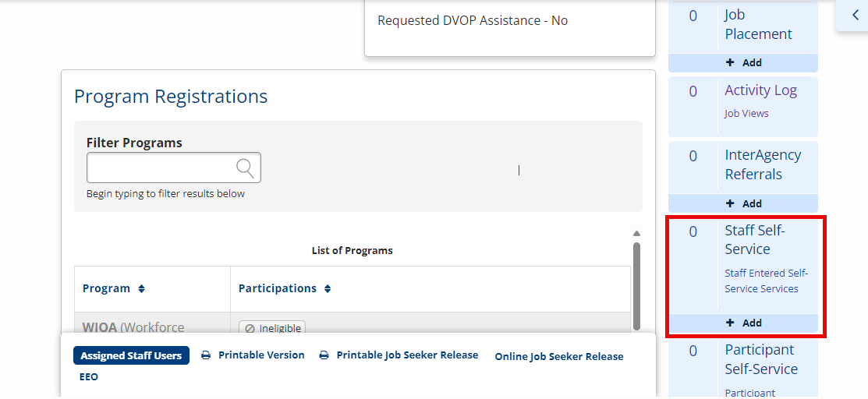The image size is (868, 399).
Task: Open the Online Job Seeker Release link
Action: coord(559,357)
